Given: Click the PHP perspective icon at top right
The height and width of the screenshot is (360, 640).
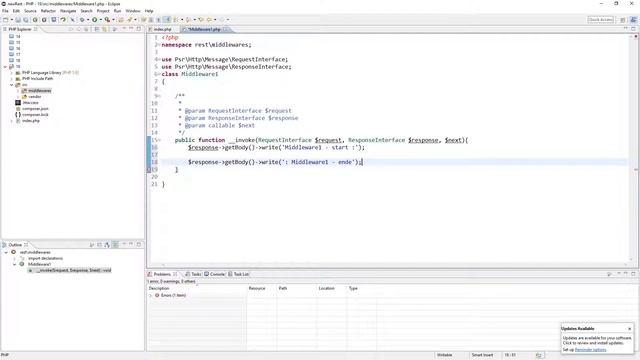Looking at the screenshot, I should (x=633, y=20).
